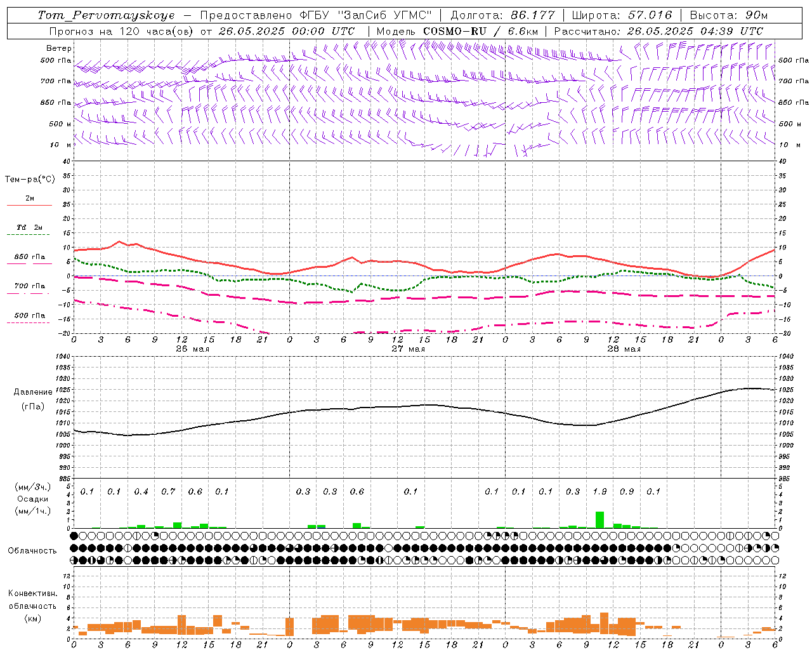
Task: Click the "(мм/1ч.)" units label
Action: coord(32,511)
